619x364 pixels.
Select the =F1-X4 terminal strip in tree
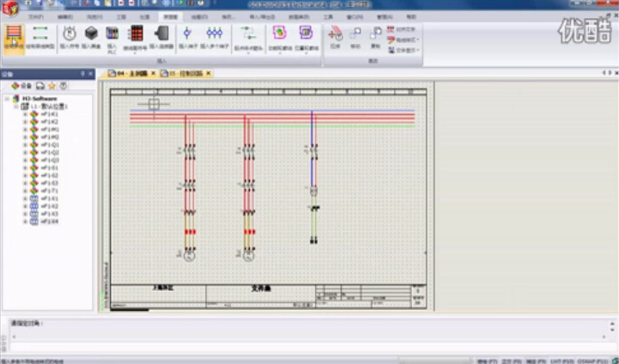tap(50, 221)
